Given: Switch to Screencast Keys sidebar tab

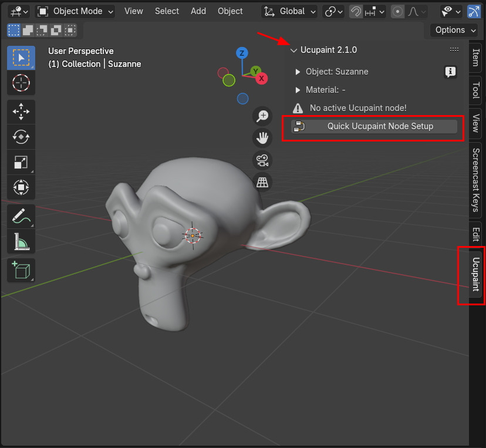Looking at the screenshot, I should 475,180.
